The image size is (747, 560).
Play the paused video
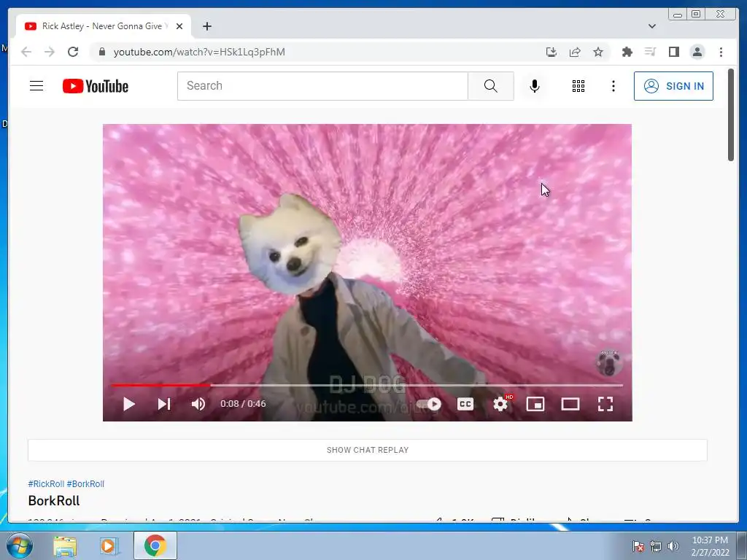point(128,404)
